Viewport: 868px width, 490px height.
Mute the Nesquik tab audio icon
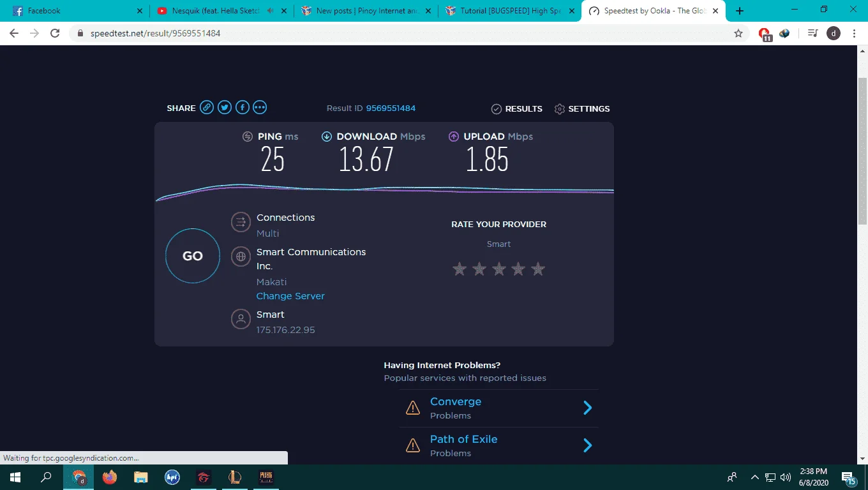point(270,11)
